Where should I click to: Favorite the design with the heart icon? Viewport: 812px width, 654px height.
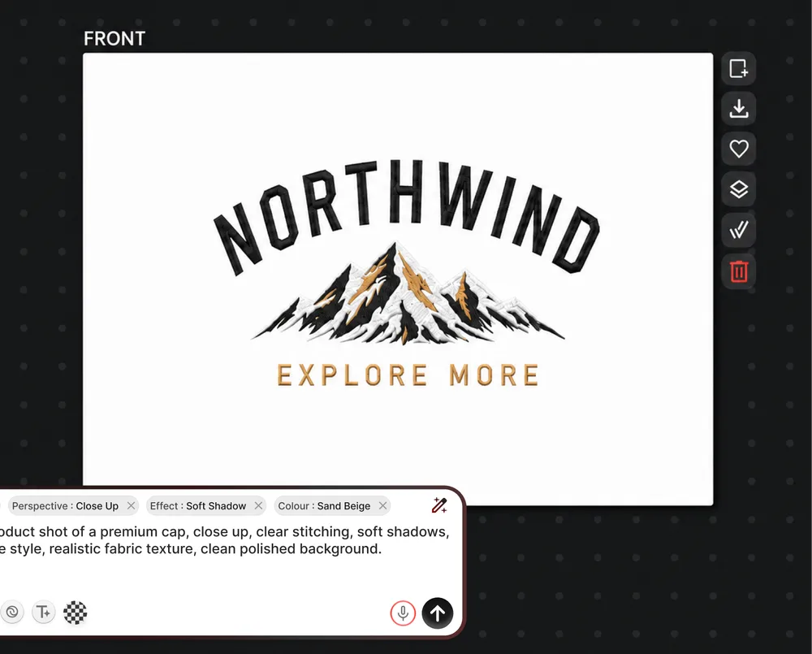pyautogui.click(x=738, y=149)
